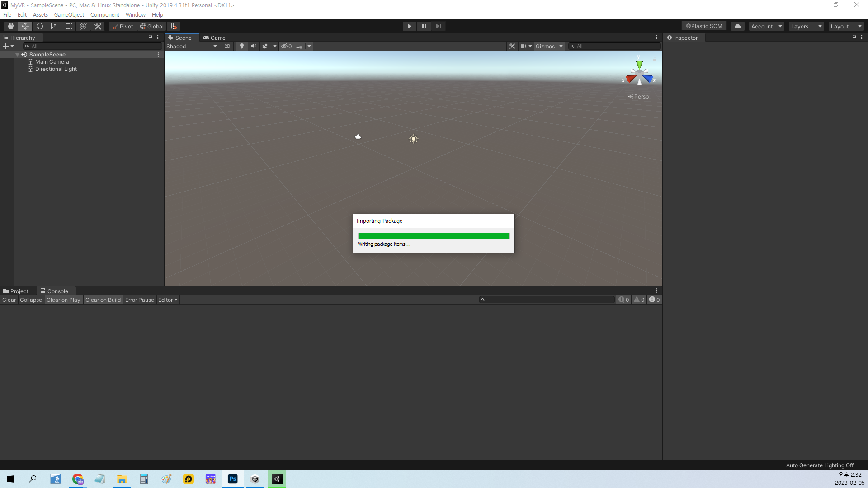Click the Importing Package progress bar
Screen dimensions: 868x488
coord(433,236)
